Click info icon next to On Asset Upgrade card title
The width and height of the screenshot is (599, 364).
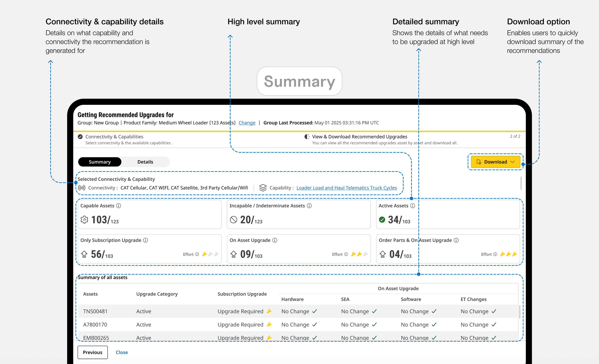point(275,240)
